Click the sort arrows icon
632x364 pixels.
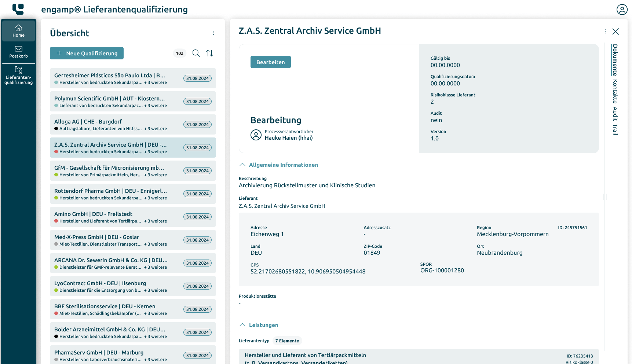210,54
